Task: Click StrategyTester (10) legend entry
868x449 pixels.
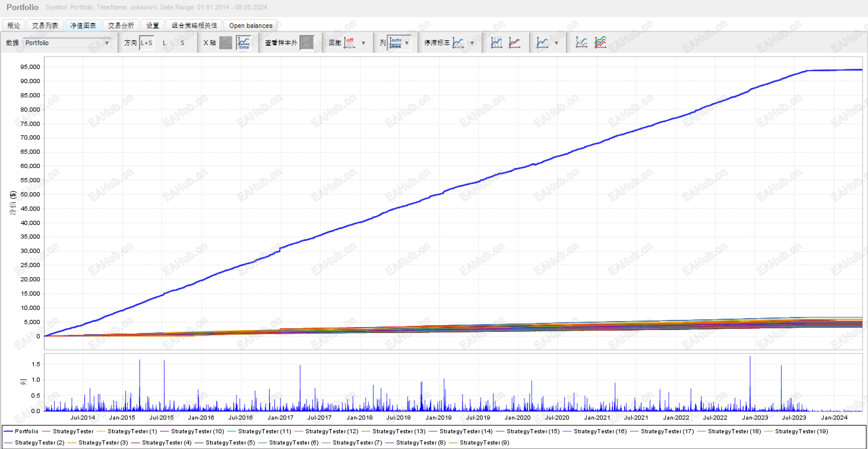Action: pyautogui.click(x=197, y=431)
